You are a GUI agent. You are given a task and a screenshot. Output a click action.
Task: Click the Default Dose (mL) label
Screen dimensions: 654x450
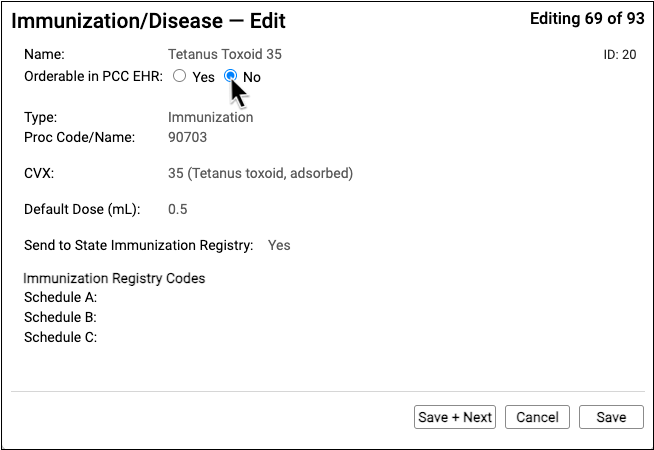[82, 209]
